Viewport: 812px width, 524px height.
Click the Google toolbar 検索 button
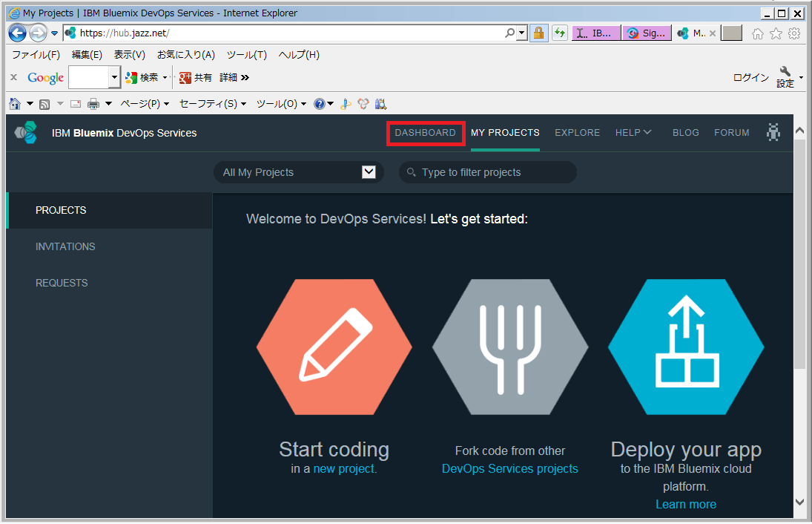pyautogui.click(x=142, y=78)
